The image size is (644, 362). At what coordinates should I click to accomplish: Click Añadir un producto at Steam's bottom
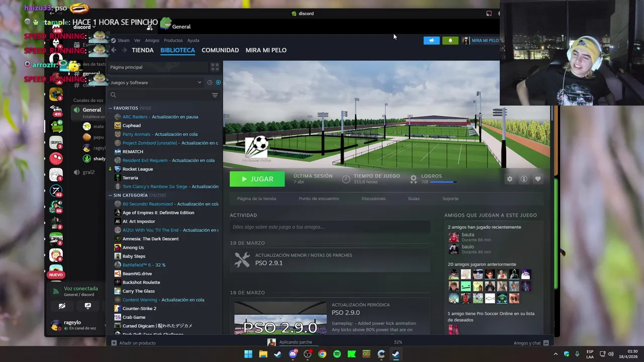133,343
